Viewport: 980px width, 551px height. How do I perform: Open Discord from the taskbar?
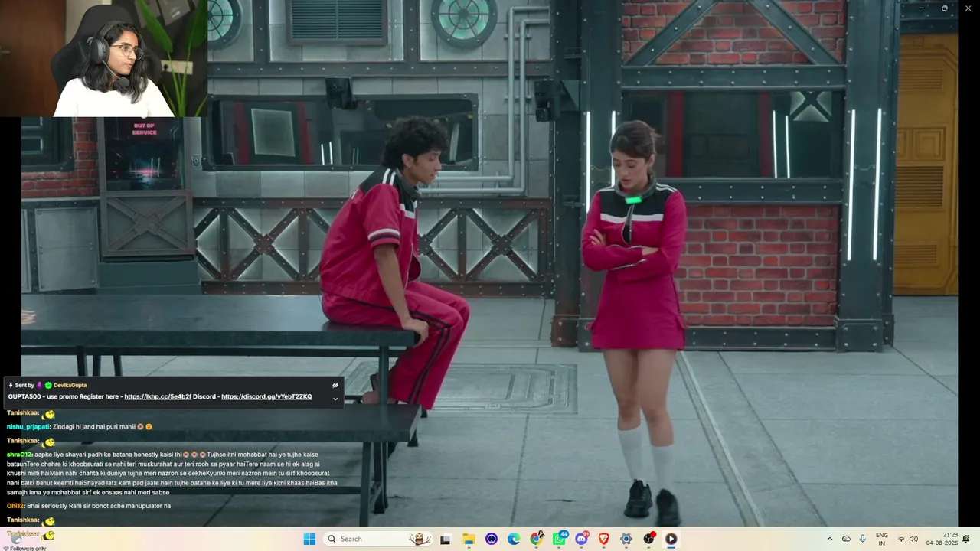(582, 539)
